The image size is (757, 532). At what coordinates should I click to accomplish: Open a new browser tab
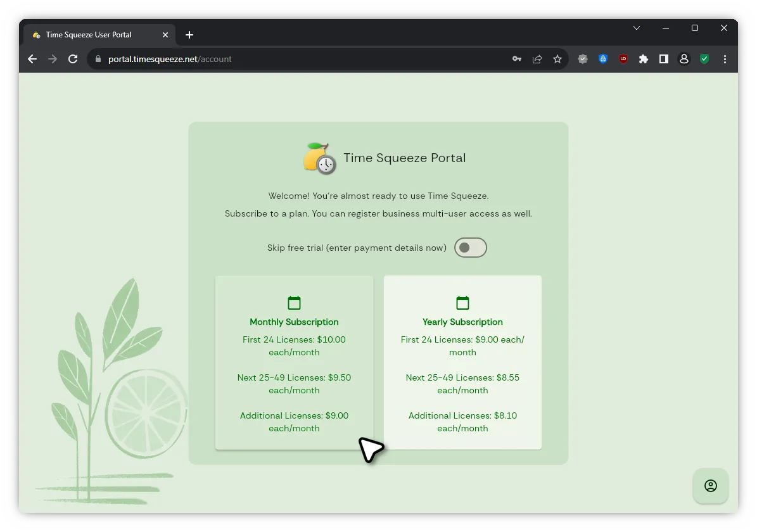pyautogui.click(x=189, y=35)
